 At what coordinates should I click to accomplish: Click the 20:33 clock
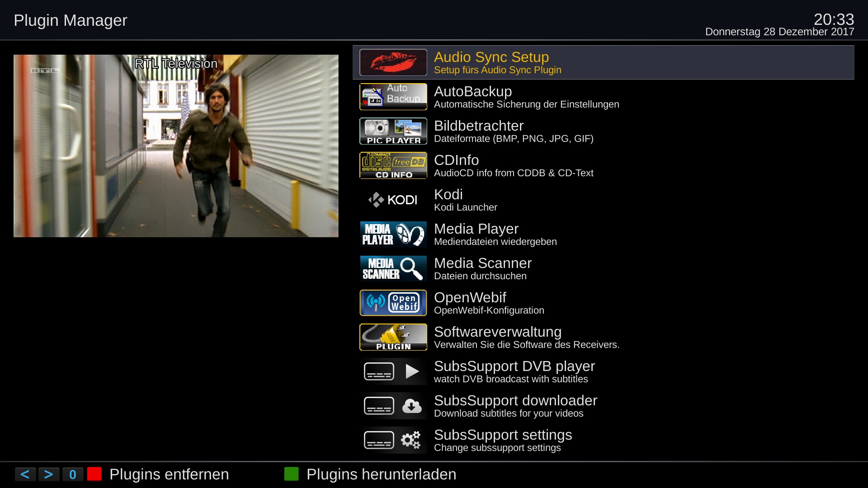pyautogui.click(x=834, y=19)
